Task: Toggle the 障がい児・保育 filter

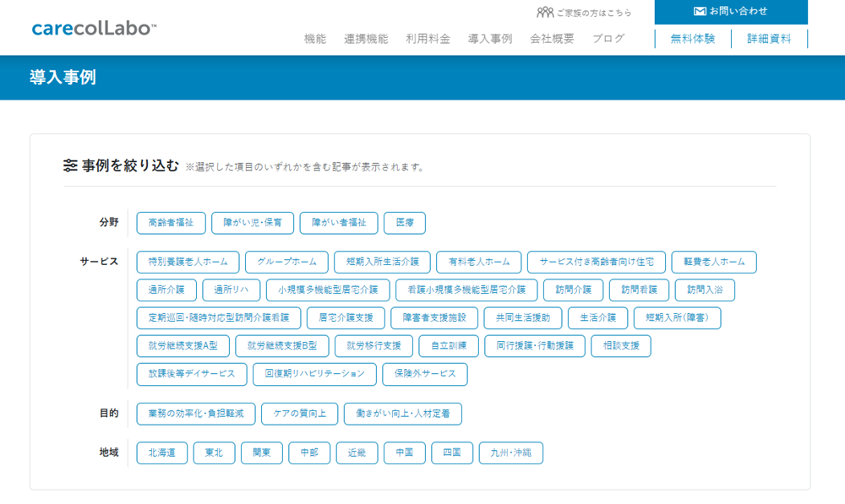Action: tap(253, 223)
